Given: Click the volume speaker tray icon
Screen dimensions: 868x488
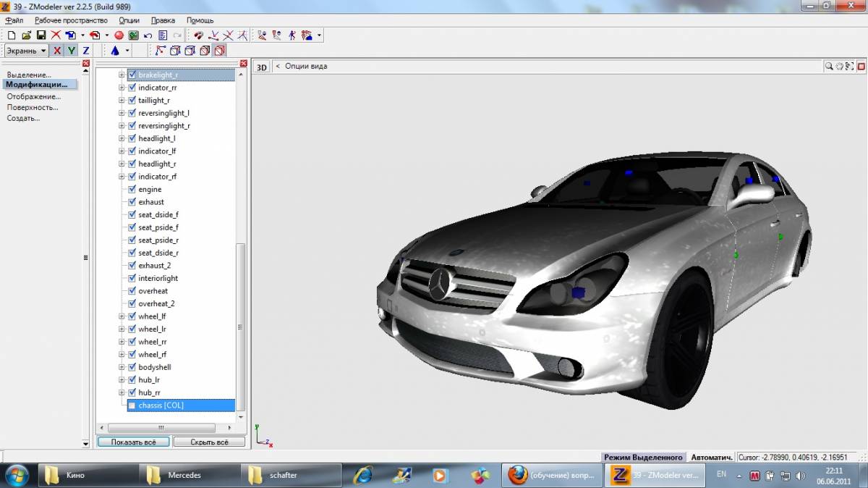Looking at the screenshot, I should pyautogui.click(x=800, y=476).
